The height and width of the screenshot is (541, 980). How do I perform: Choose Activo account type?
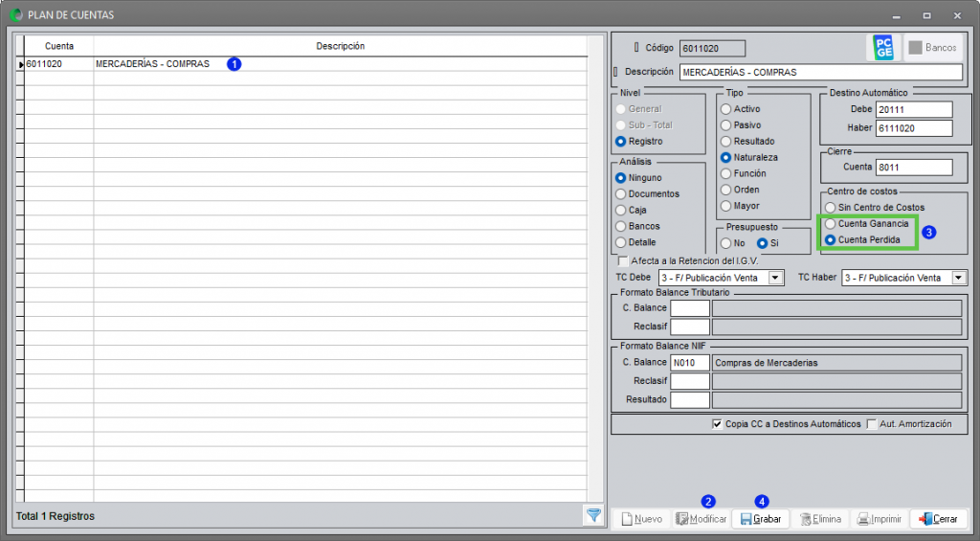pos(725,109)
